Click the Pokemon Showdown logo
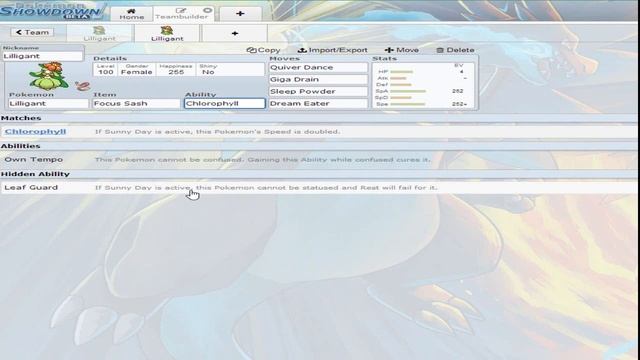 pos(53,11)
